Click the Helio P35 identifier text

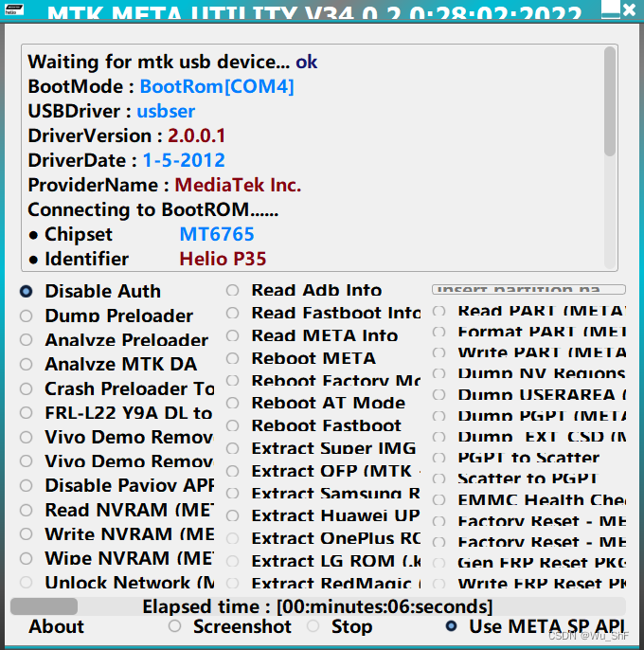tap(223, 259)
